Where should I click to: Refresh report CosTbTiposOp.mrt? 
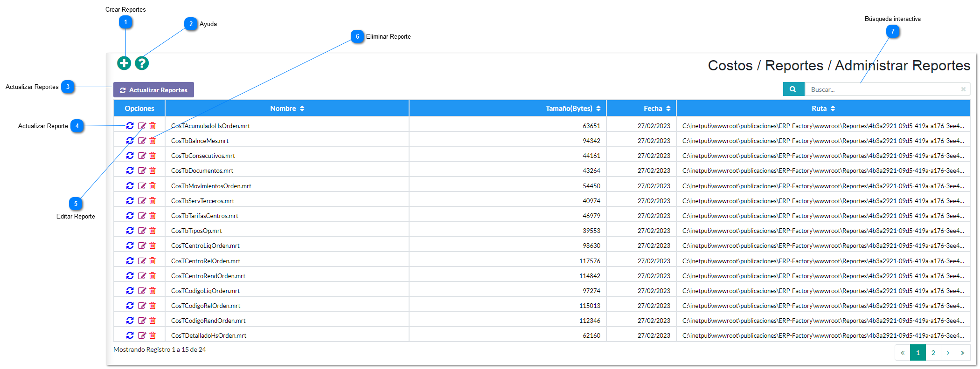pyautogui.click(x=130, y=231)
